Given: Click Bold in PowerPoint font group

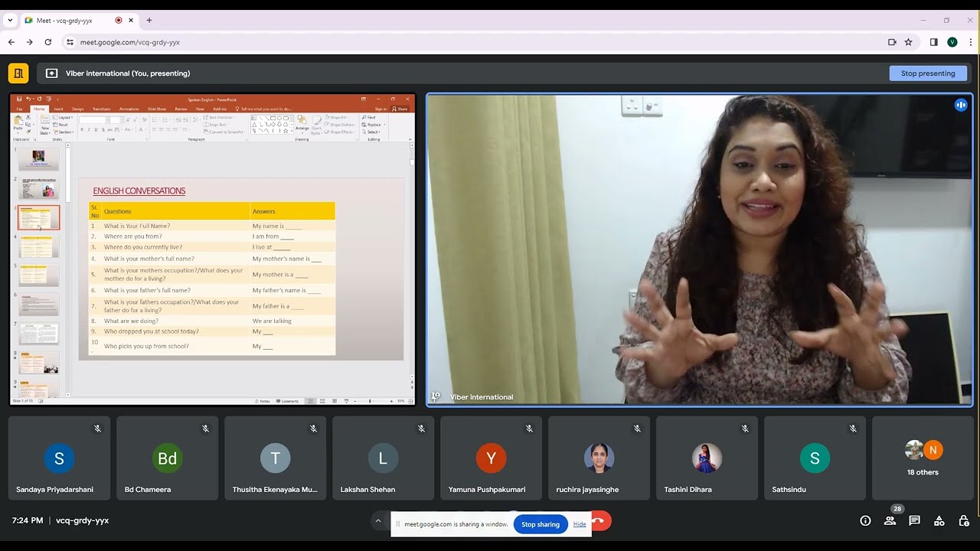Looking at the screenshot, I should coord(82,129).
